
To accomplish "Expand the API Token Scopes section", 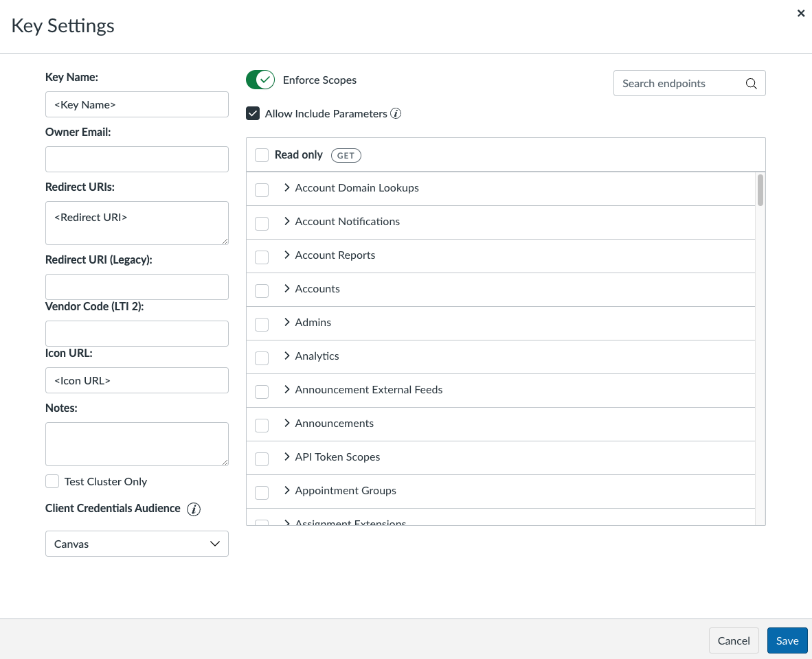I will [x=286, y=458].
